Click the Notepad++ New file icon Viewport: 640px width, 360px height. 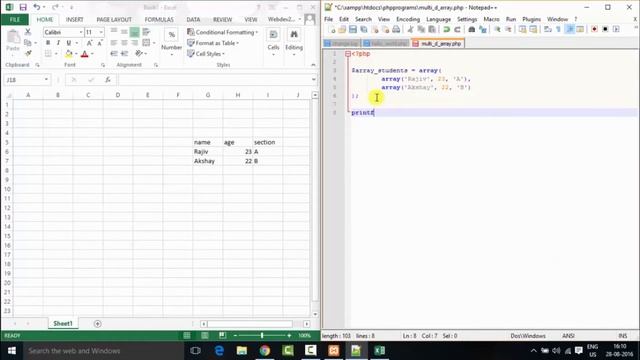[332, 29]
